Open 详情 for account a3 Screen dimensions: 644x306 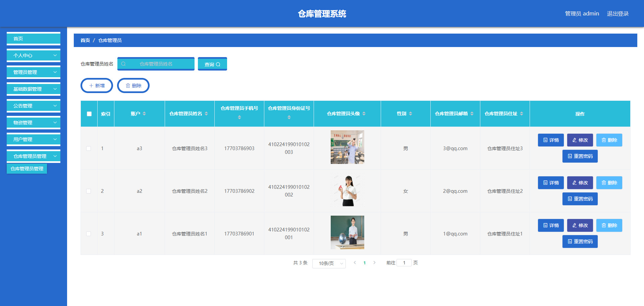(x=551, y=140)
